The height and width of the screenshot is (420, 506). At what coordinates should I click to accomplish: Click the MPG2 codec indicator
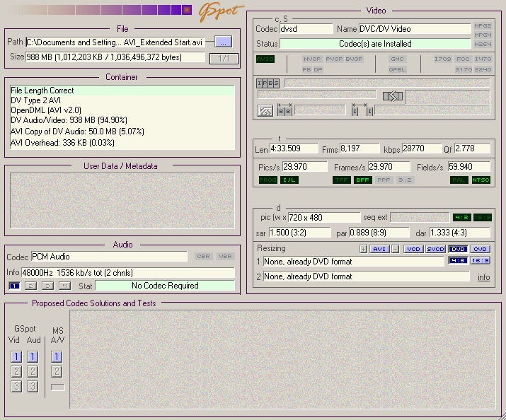pos(483,25)
